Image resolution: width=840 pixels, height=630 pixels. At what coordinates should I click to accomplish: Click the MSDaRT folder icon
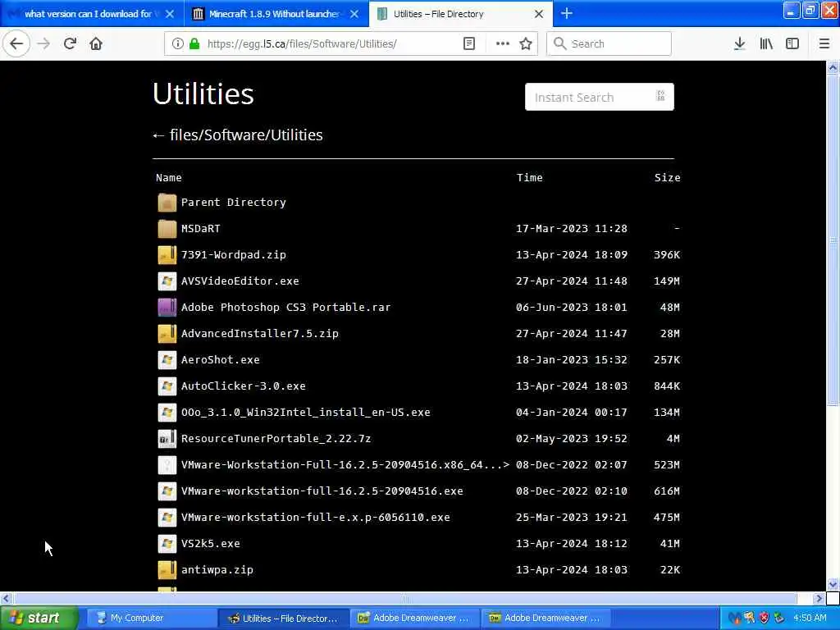pos(167,229)
